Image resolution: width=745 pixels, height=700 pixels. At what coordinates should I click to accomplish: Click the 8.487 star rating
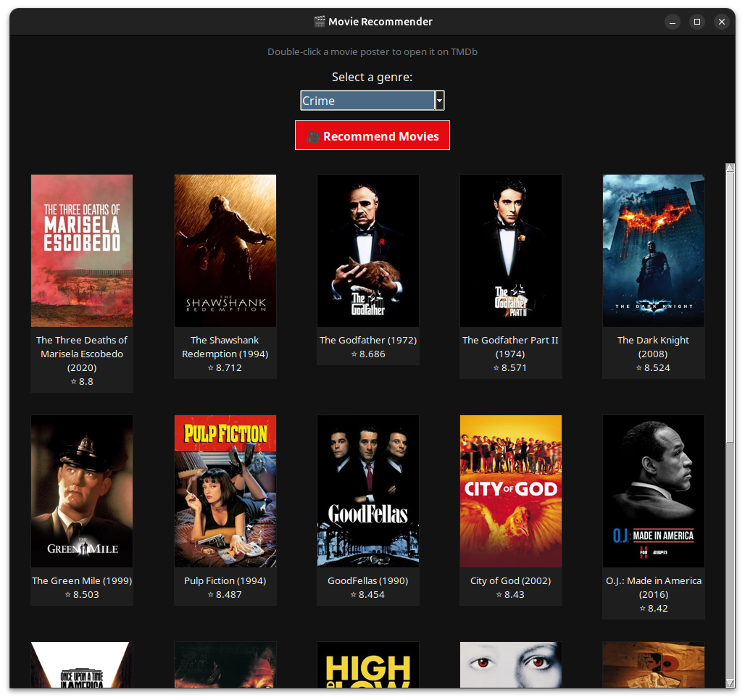[225, 594]
